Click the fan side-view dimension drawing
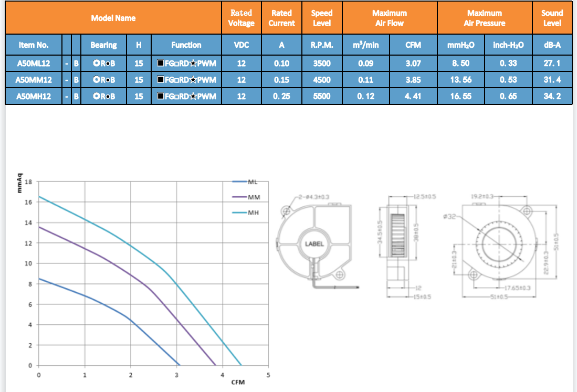This screenshot has width=577, height=392. (396, 244)
